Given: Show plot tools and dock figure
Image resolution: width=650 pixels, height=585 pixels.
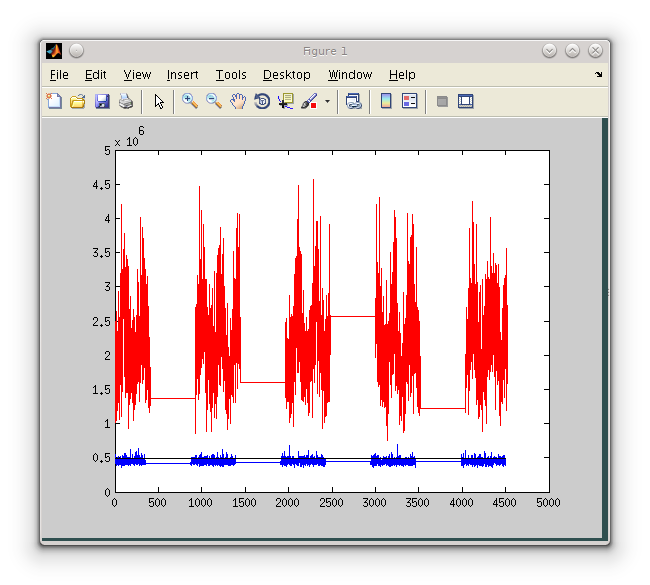Looking at the screenshot, I should (x=466, y=101).
